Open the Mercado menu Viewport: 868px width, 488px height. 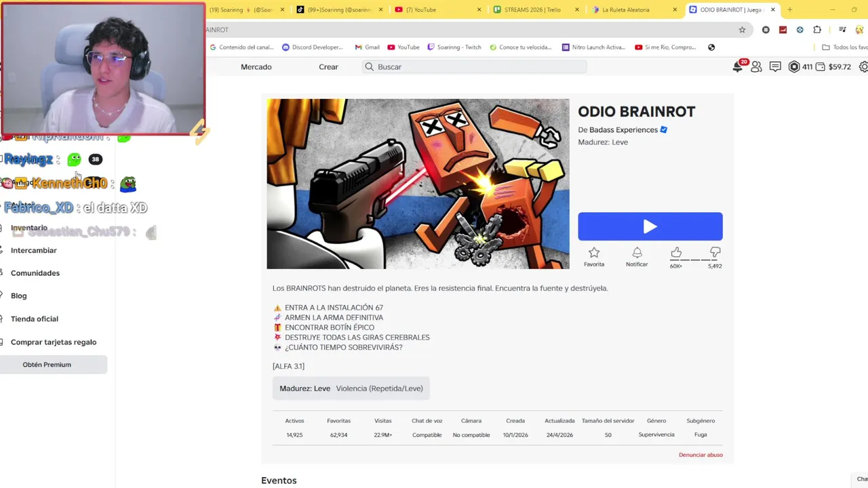point(256,66)
